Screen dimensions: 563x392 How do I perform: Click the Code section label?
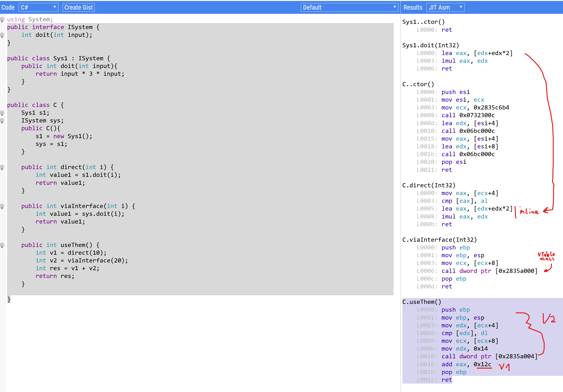pos(8,7)
